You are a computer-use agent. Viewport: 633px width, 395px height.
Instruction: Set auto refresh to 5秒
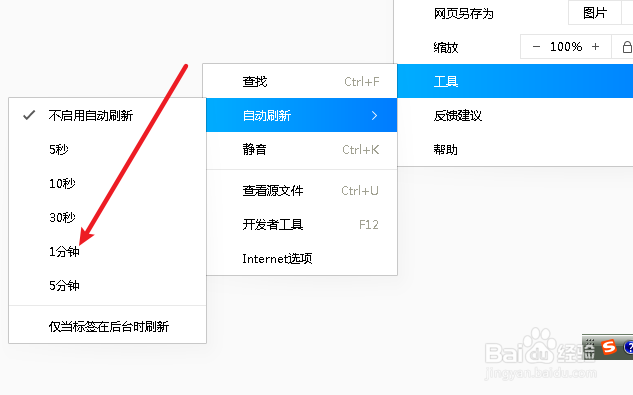[x=107, y=149]
